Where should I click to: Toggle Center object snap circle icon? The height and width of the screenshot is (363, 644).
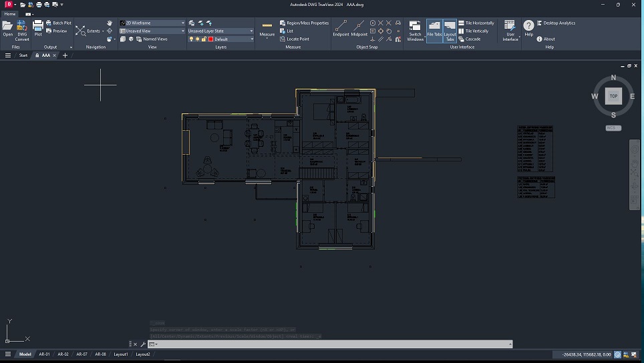click(373, 23)
